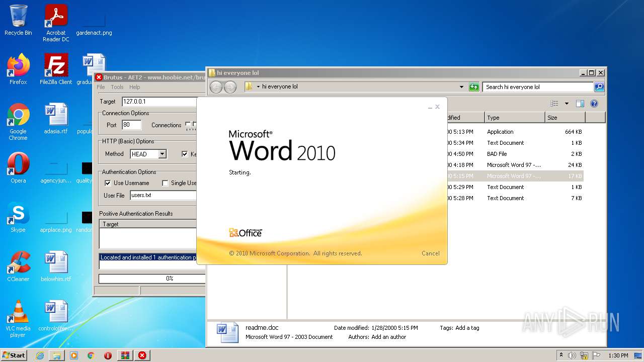Select the 'Located and installed 1 authentication' log line
The image size is (644, 362).
148,257
